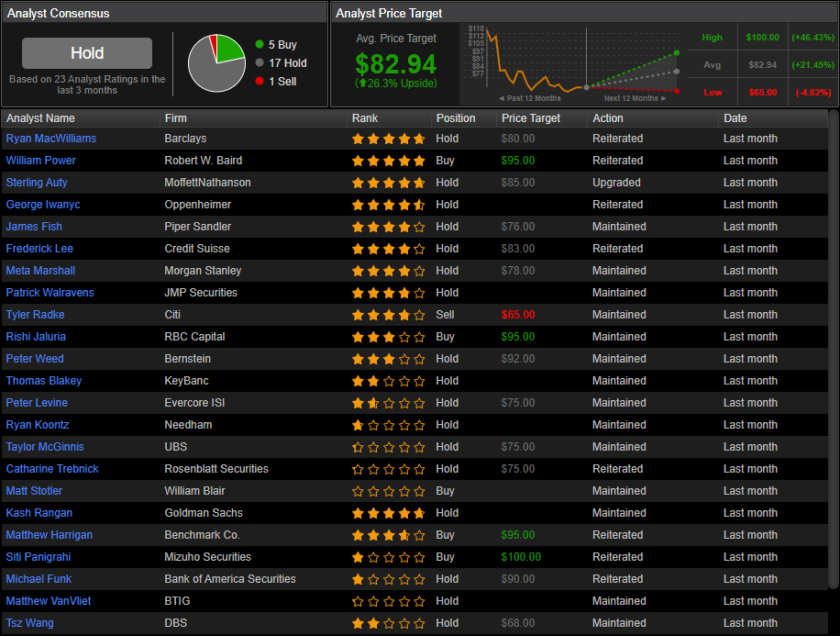Click Siti Panigrahi's $100.00 price target
Viewport: 840px width, 636px height.
click(x=521, y=557)
